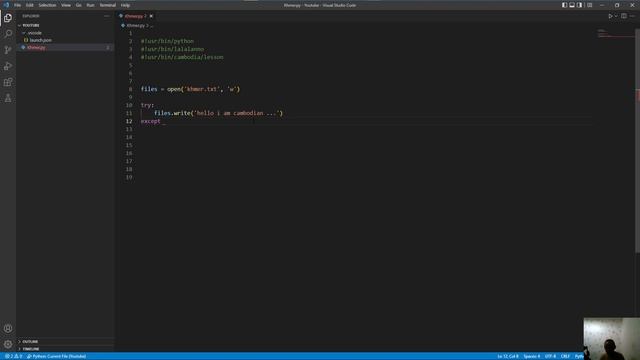Viewport: 640px width, 360px height.
Task: Toggle the bottom panel
Action: coord(572,5)
